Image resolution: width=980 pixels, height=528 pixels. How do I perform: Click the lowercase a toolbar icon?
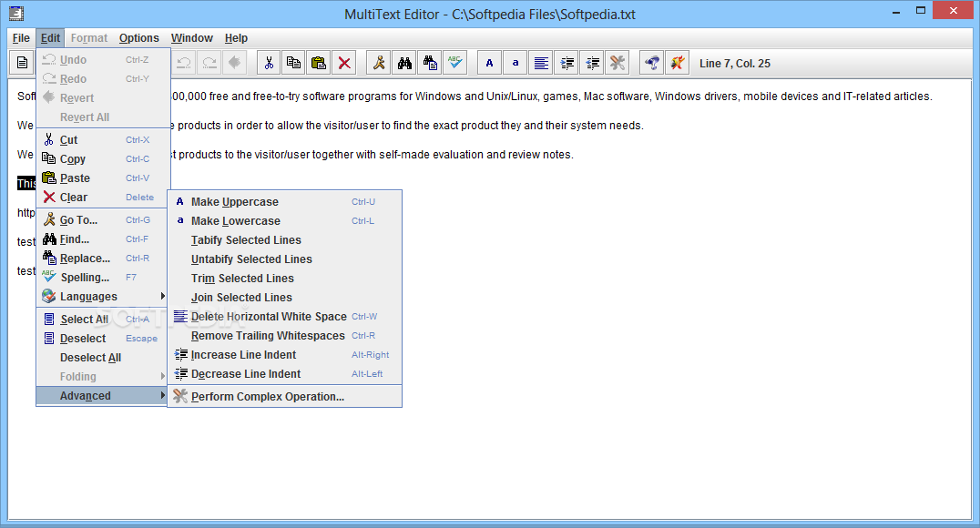coord(515,63)
